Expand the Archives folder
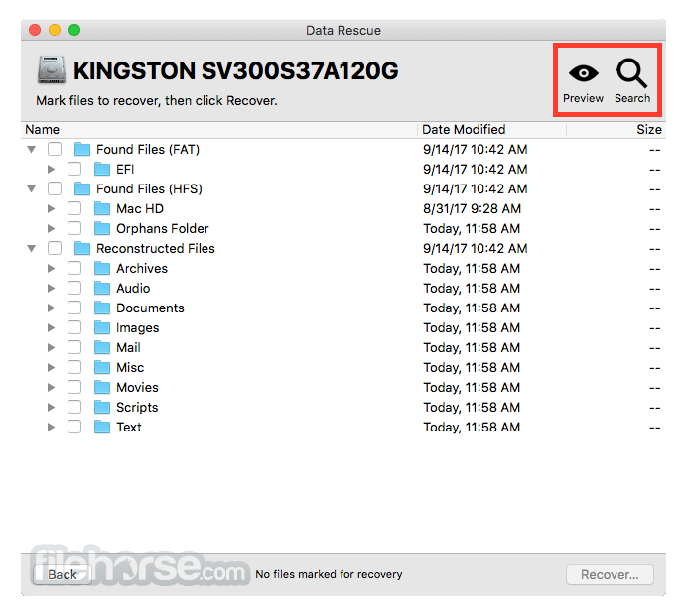 coord(51,268)
